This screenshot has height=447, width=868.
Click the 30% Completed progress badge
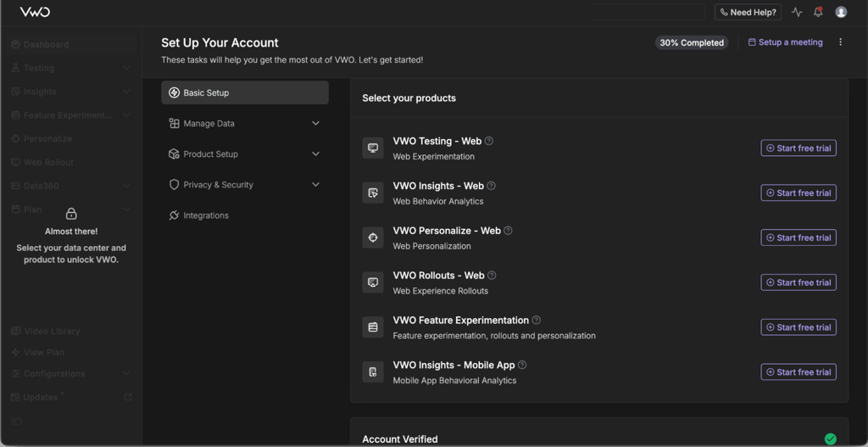(692, 42)
